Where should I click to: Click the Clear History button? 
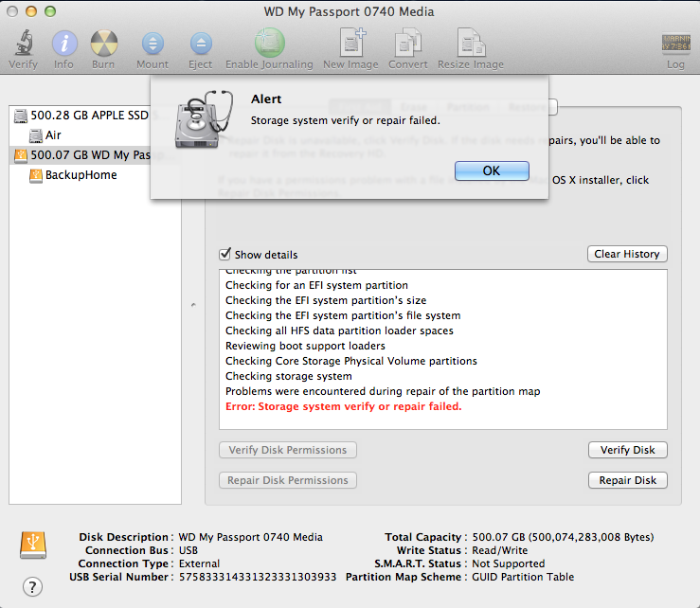pos(627,254)
